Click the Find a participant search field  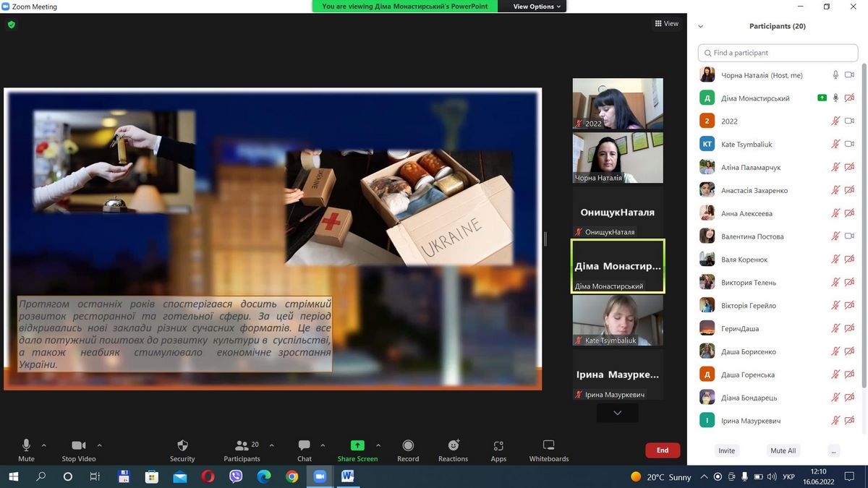tap(778, 53)
